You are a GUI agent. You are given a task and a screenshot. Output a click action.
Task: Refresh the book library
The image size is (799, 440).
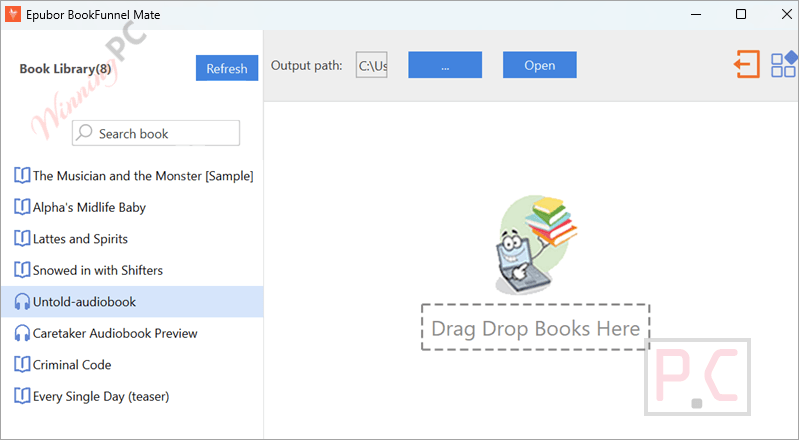click(x=227, y=68)
